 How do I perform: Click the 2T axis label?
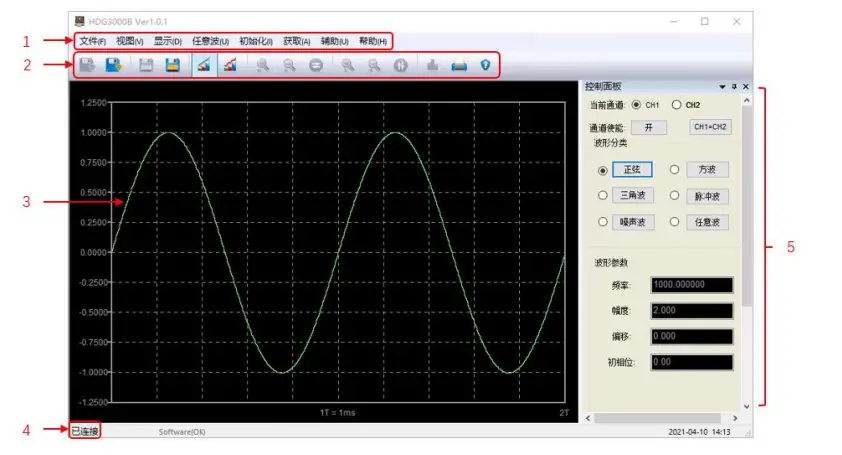[564, 413]
